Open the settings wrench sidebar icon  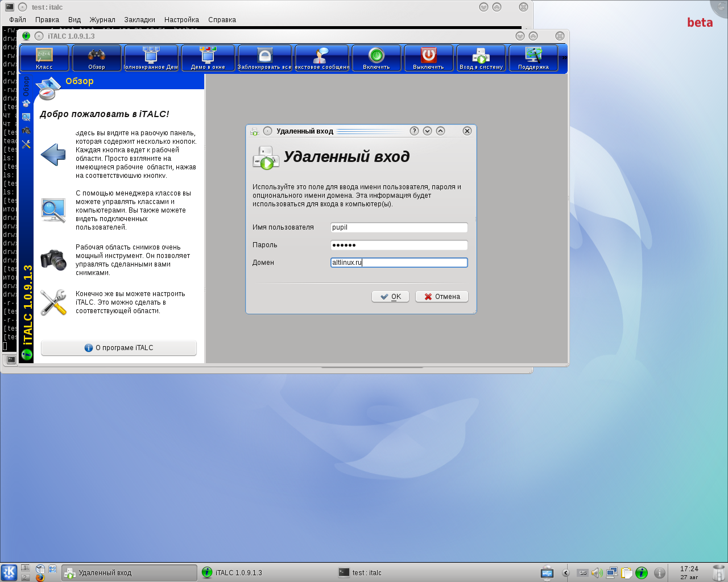[x=26, y=144]
